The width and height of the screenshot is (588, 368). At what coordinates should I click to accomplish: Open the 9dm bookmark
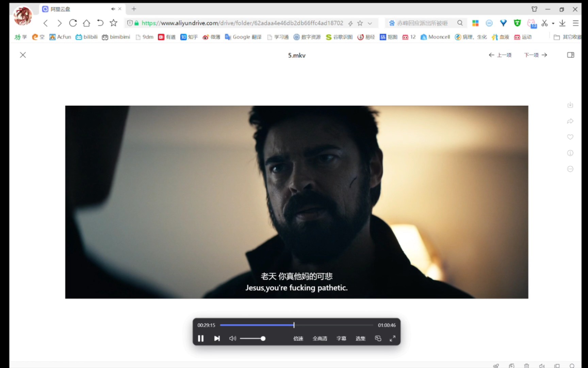145,37
